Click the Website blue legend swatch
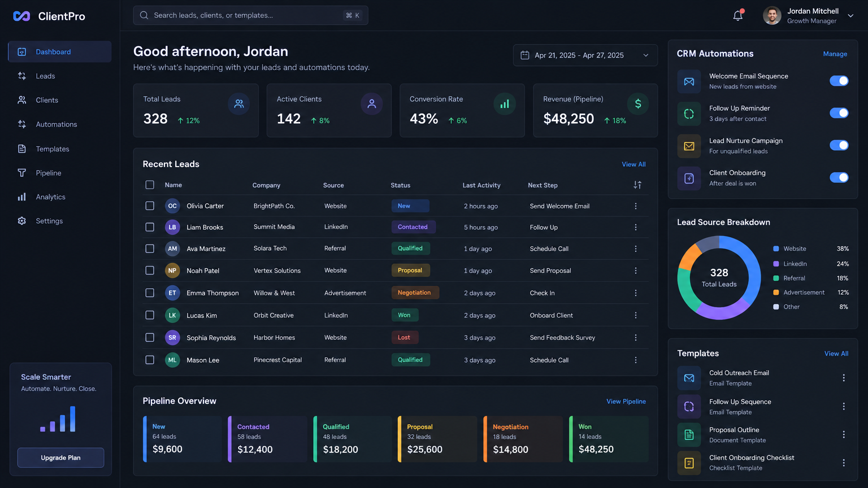Image resolution: width=868 pixels, height=488 pixels. 776,249
